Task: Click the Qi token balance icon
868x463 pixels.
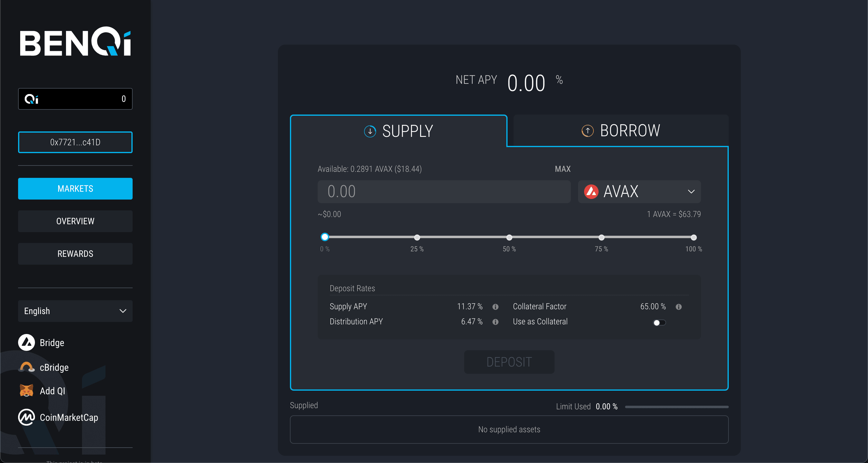Action: tap(31, 99)
